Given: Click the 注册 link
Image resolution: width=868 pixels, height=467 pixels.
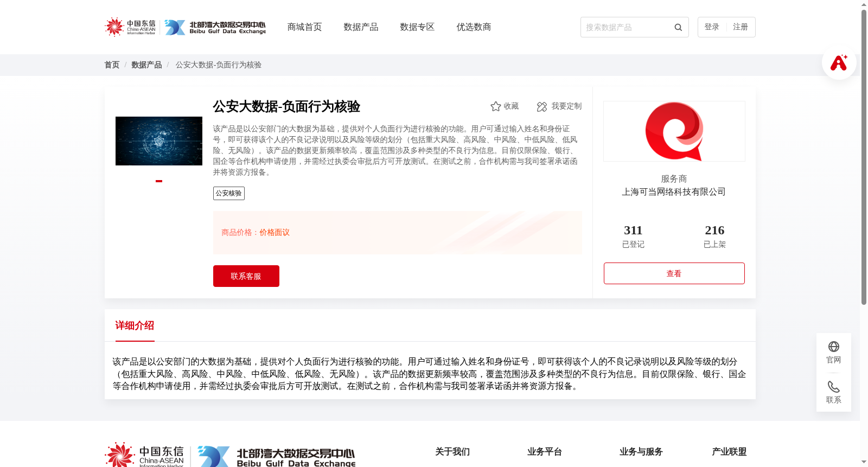Looking at the screenshot, I should pyautogui.click(x=741, y=27).
